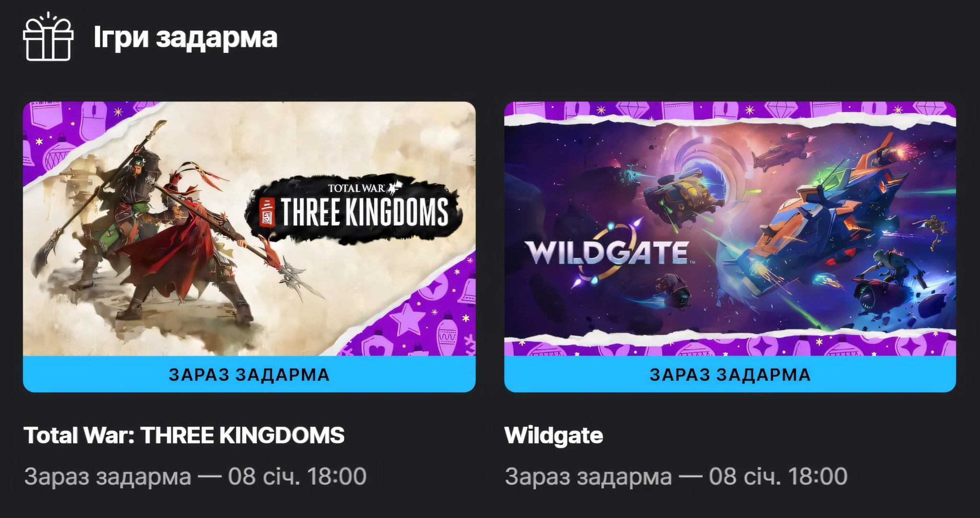Click the free-until date under Total War title
The image size is (980, 518).
point(195,476)
